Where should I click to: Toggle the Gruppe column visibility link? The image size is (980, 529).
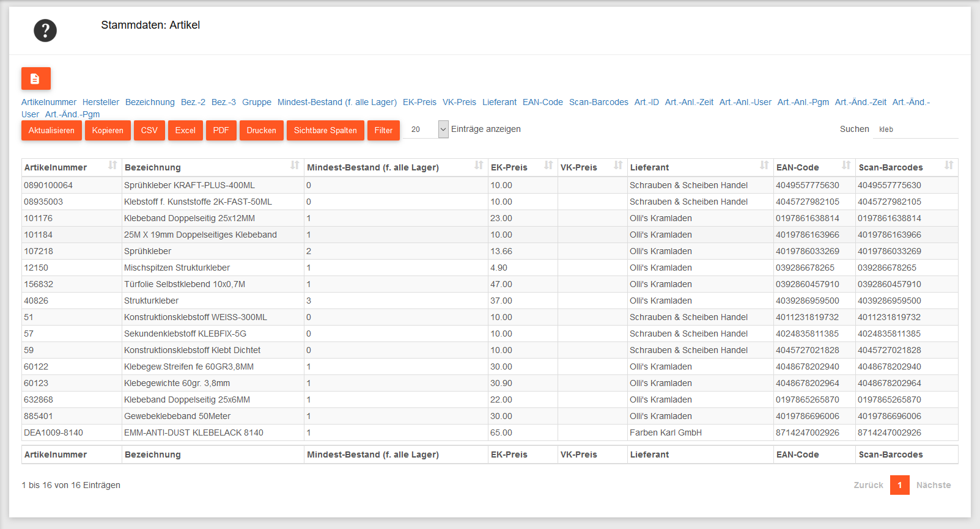257,102
